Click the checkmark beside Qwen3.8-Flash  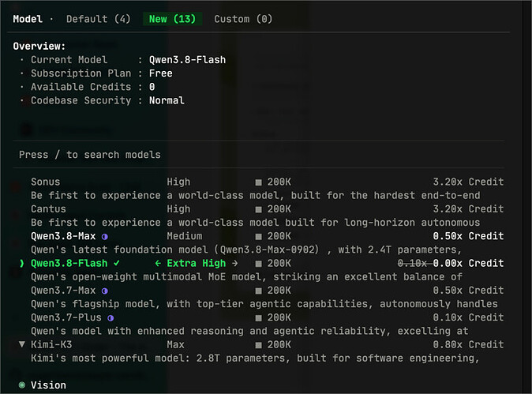tap(116, 263)
